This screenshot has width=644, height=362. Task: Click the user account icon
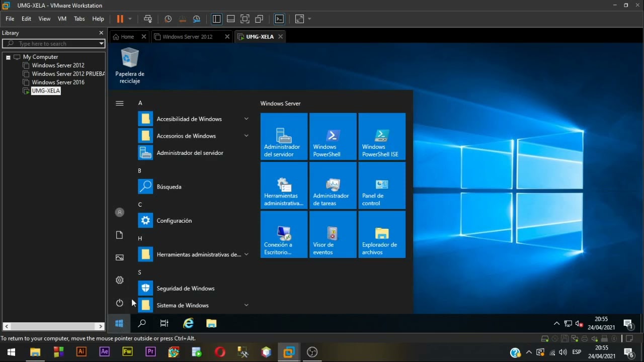pos(120,213)
